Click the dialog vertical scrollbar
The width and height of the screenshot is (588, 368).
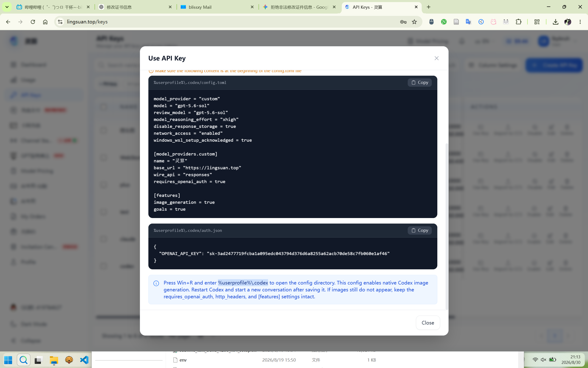(x=447, y=226)
